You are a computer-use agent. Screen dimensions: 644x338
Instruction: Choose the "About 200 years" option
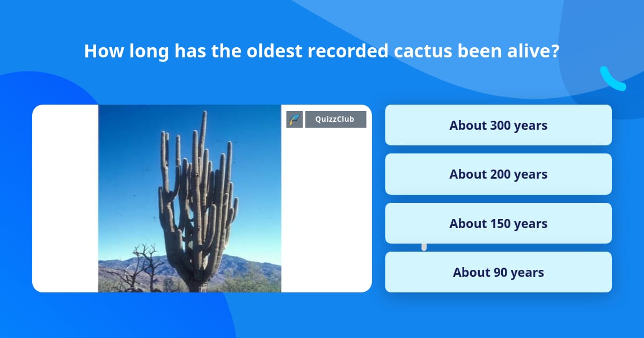click(x=498, y=174)
